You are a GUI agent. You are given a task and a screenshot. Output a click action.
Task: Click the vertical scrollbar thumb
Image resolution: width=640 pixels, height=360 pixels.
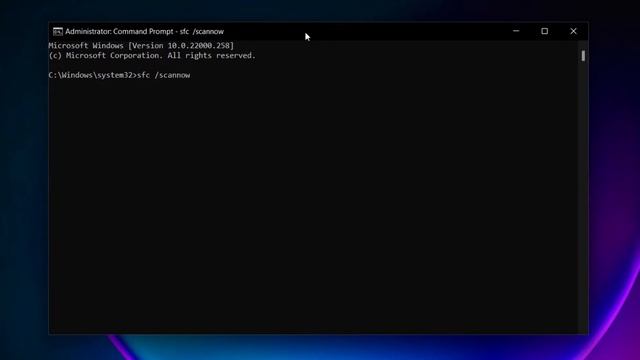(583, 56)
